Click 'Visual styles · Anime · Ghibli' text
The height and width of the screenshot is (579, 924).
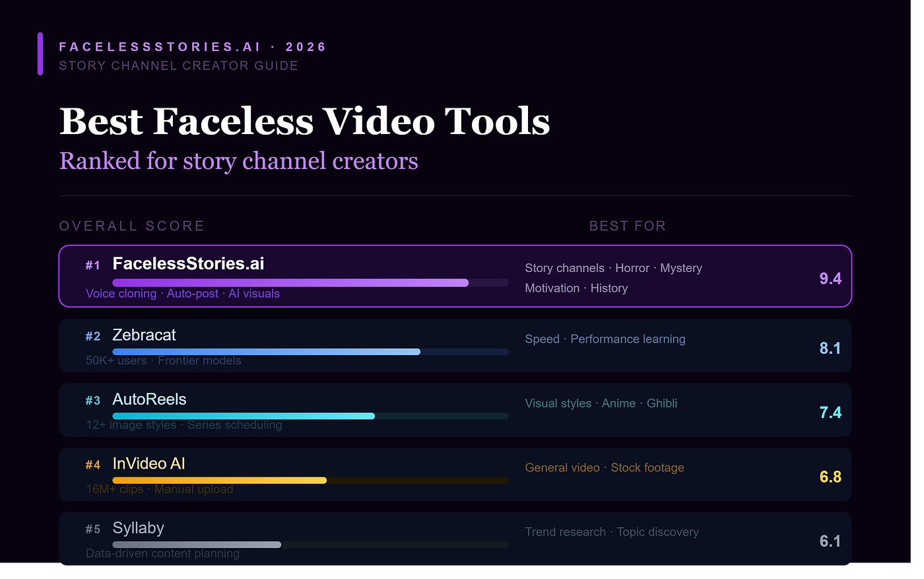tap(601, 403)
